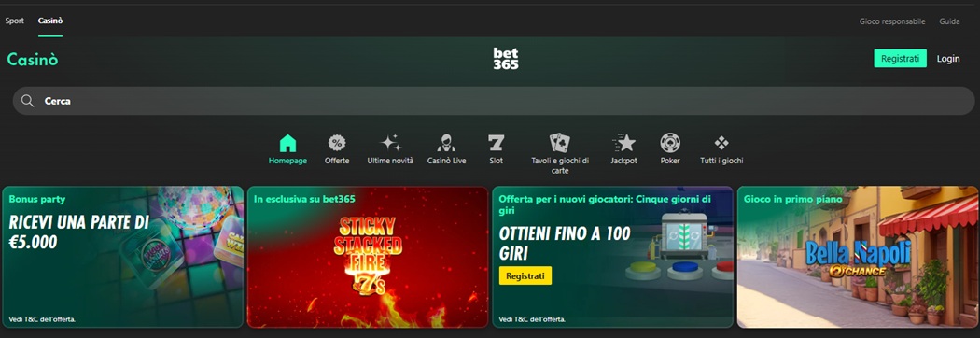Click the Slot menu label
Viewport: 980px width, 338px height.
pos(497,161)
